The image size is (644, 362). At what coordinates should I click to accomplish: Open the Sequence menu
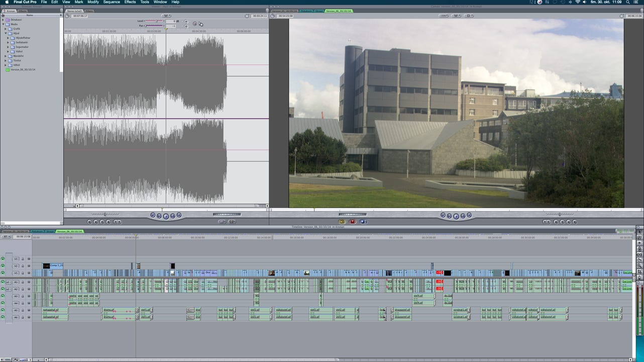click(112, 2)
